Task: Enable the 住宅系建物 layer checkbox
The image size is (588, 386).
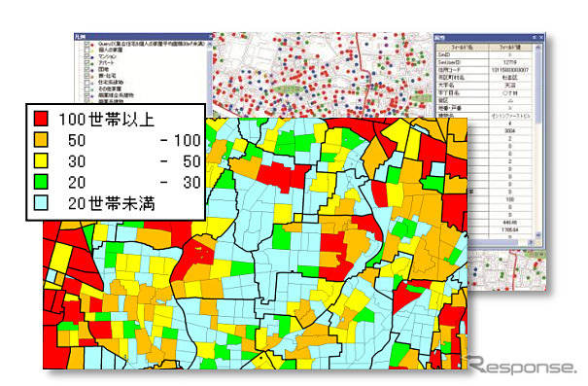Action: coord(87,82)
